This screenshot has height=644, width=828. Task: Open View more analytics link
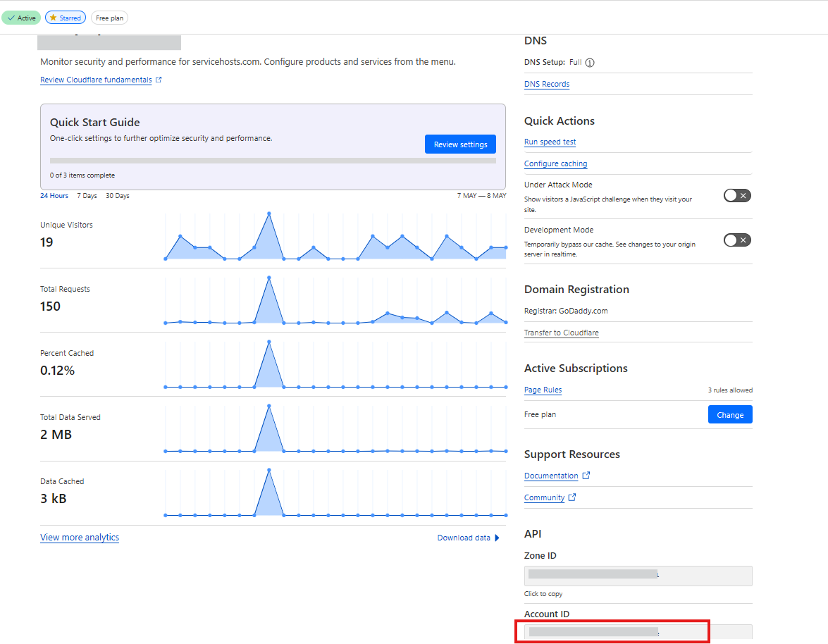pyautogui.click(x=80, y=537)
